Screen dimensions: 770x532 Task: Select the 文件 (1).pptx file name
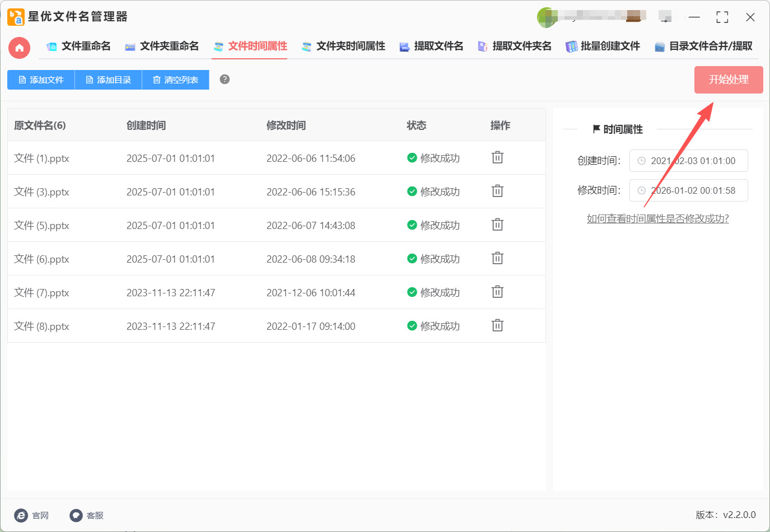[x=41, y=158]
